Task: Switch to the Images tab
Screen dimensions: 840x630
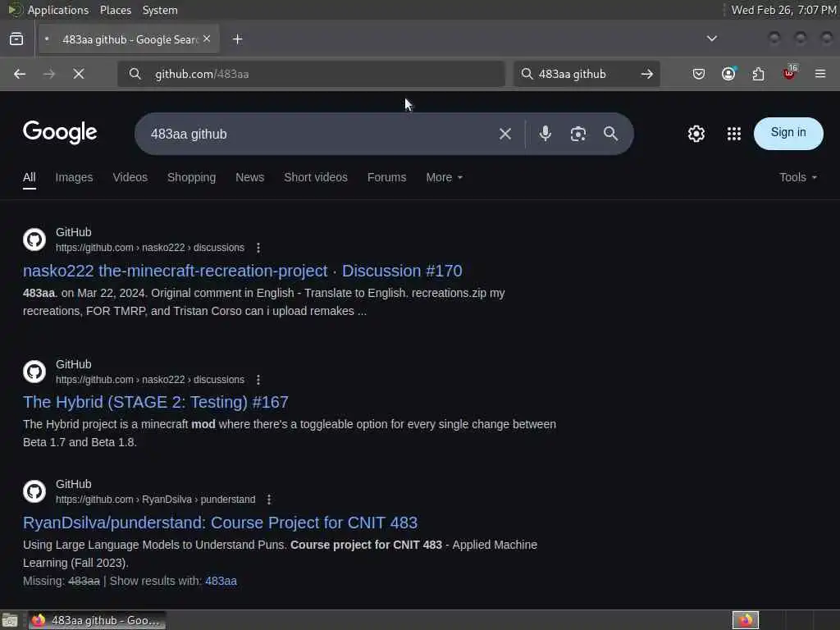Action: pyautogui.click(x=74, y=177)
